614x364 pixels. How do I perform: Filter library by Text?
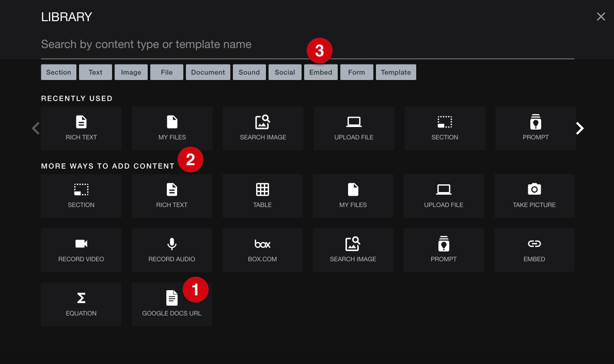coord(96,72)
